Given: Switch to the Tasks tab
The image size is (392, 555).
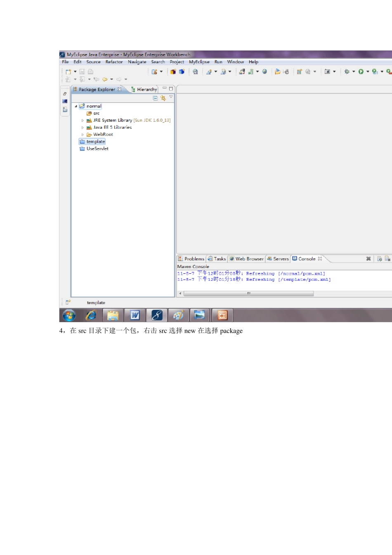Looking at the screenshot, I should 217,259.
